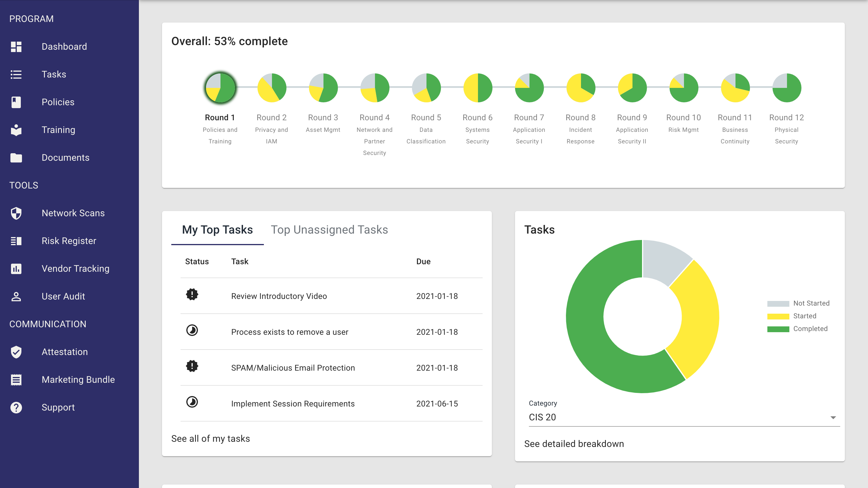The height and width of the screenshot is (488, 868).
Task: Select Round 2 Privacy and IAM pie
Action: click(x=272, y=88)
